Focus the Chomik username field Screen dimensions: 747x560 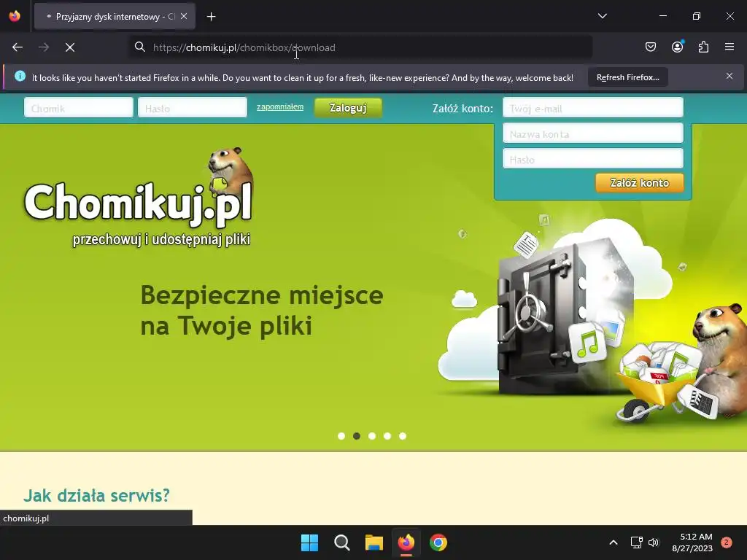(79, 108)
